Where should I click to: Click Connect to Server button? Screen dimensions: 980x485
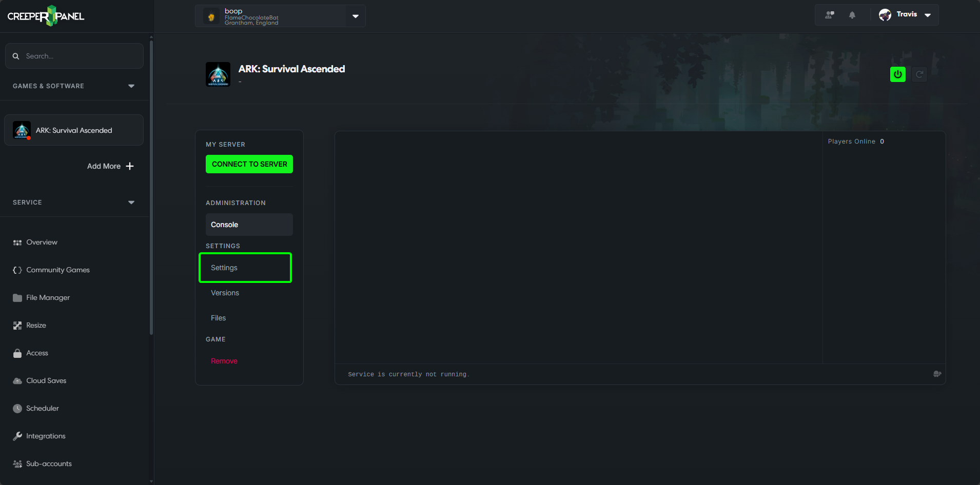249,164
